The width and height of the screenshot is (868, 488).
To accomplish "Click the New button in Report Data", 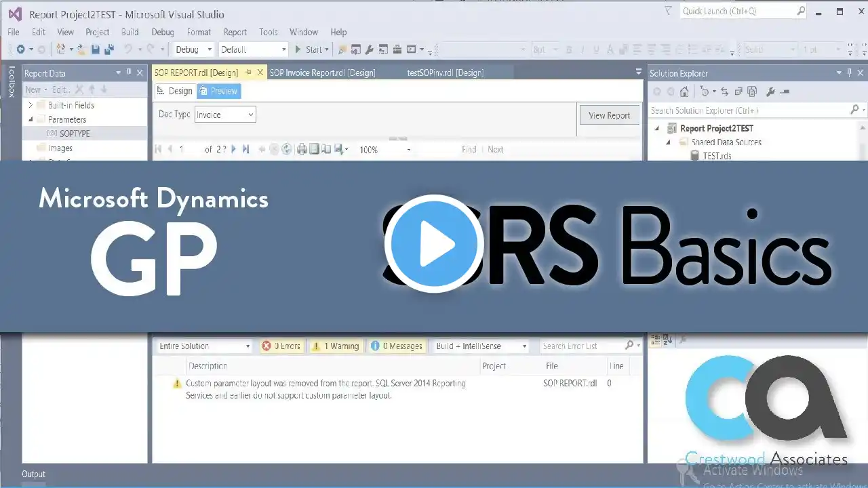I will pos(33,89).
